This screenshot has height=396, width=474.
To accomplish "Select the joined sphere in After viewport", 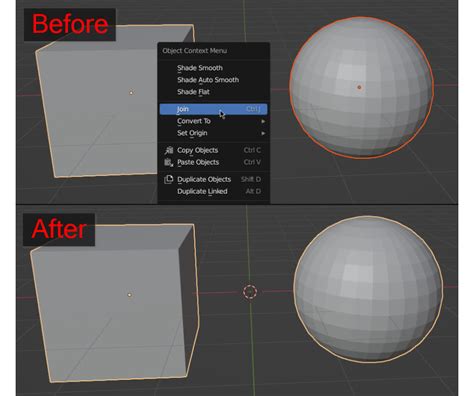I will 368,289.
